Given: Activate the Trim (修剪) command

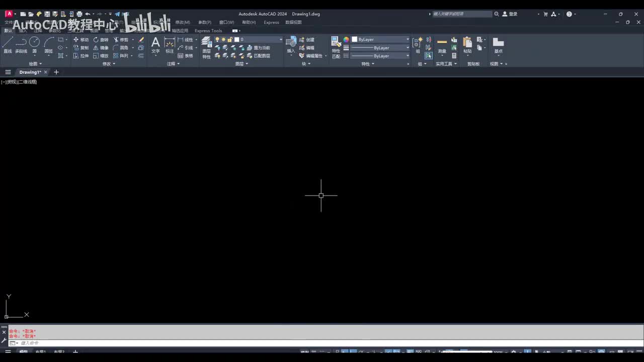Looking at the screenshot, I should click(x=121, y=40).
